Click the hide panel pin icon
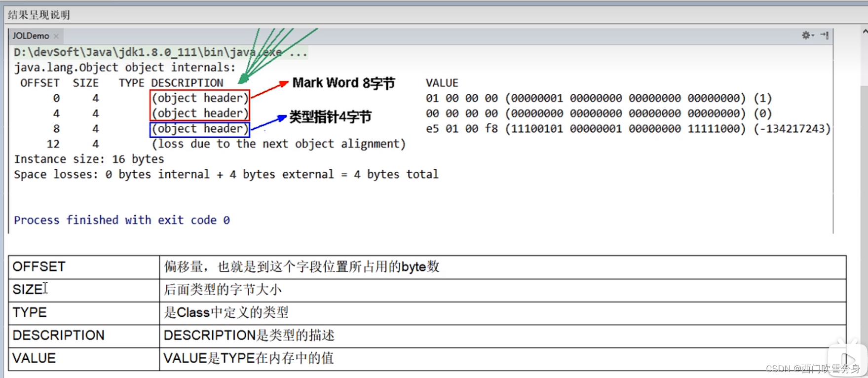868x378 pixels. (825, 35)
